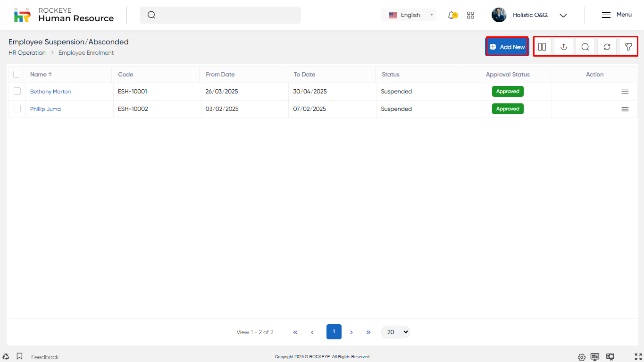Open settings gear in footer

click(582, 357)
